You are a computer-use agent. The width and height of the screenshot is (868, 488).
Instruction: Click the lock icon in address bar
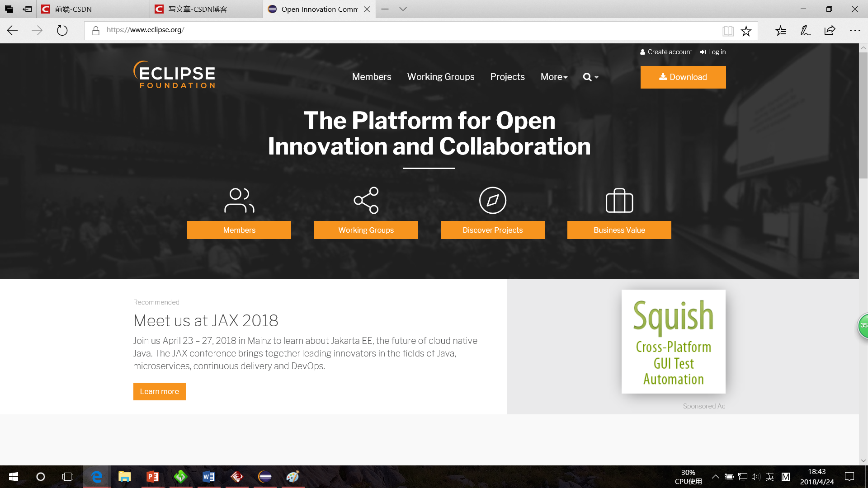96,30
